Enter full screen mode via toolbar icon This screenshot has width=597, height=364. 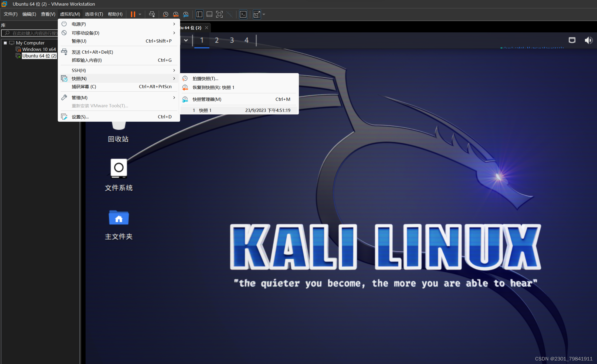(x=219, y=14)
